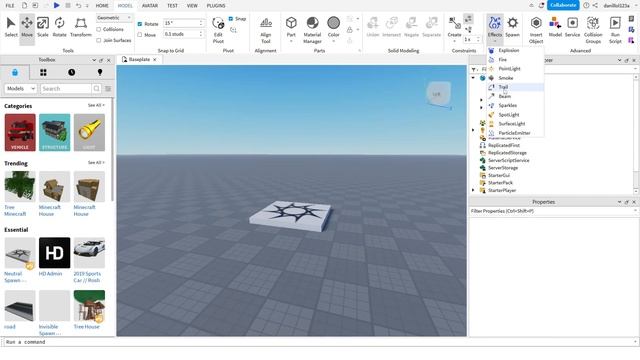Open the VIEW ribbon tab
This screenshot has height=360, width=640.
pyautogui.click(x=192, y=6)
